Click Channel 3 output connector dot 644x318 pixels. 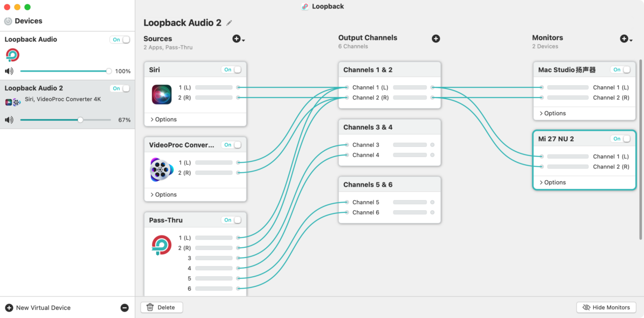433,145
